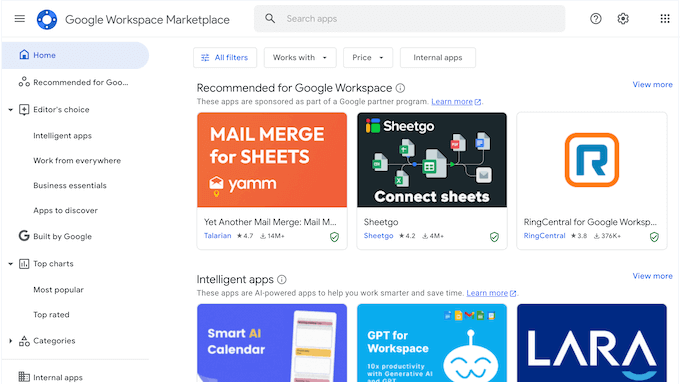Open Most popular in sidebar
The image size is (680, 384).
pyautogui.click(x=59, y=290)
